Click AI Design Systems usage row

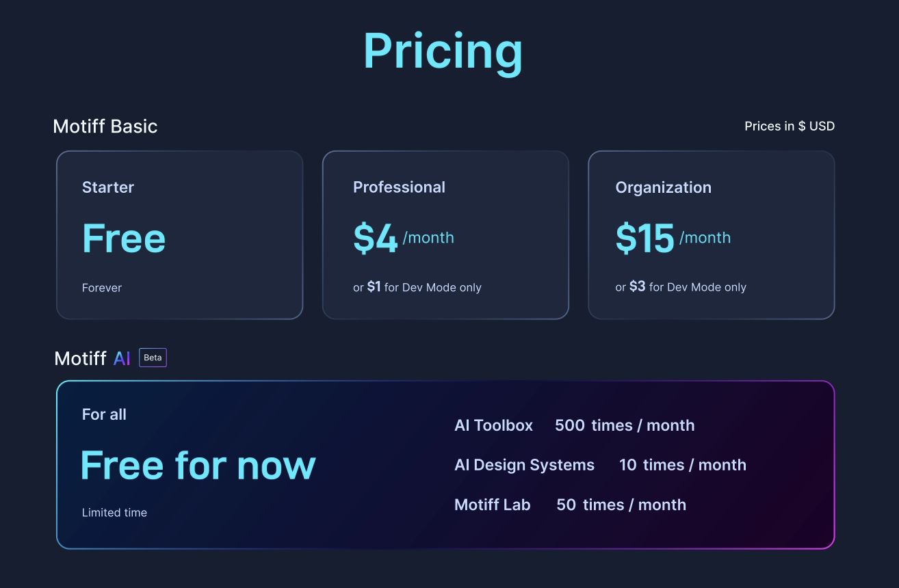coord(600,465)
